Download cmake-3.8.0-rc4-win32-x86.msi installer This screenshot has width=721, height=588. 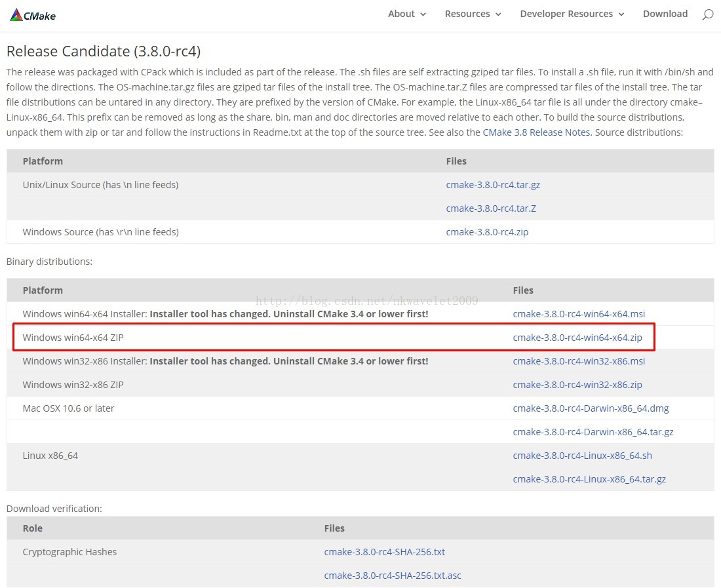coord(579,361)
